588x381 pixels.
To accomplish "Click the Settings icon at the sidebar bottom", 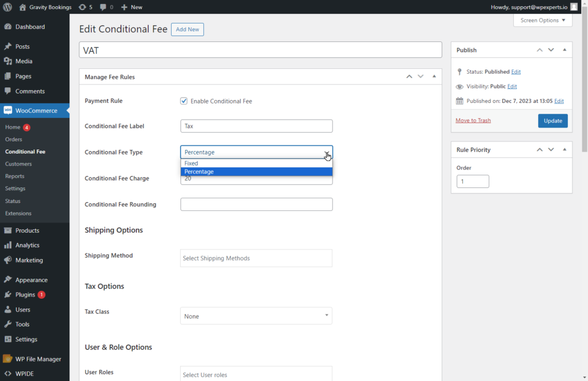I will point(8,339).
